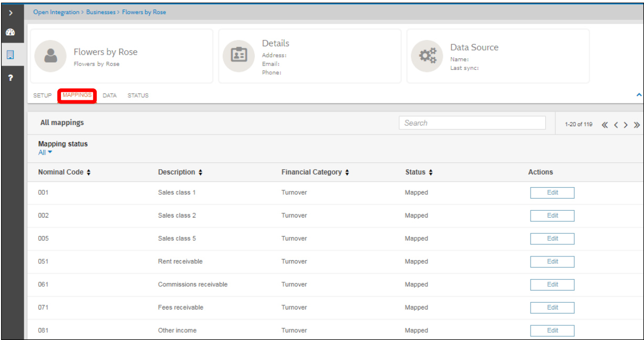Switch to the MAPPINGS tab
644x340 pixels.
[77, 95]
